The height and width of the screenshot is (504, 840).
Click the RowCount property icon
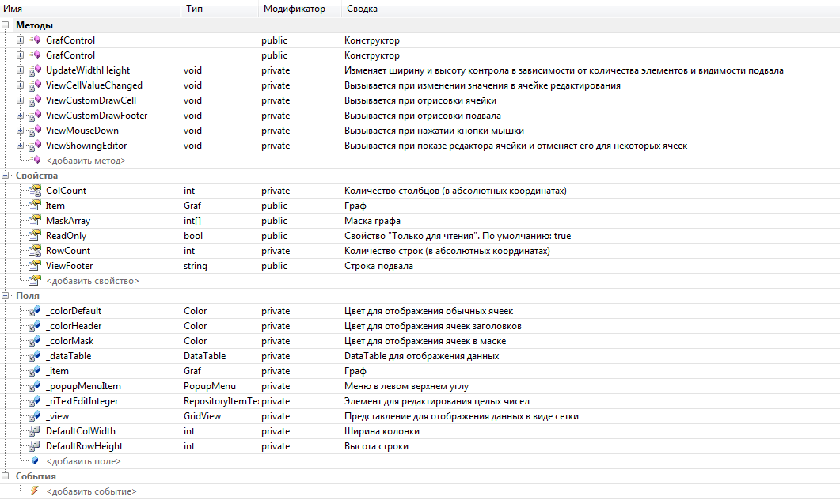tap(35, 250)
